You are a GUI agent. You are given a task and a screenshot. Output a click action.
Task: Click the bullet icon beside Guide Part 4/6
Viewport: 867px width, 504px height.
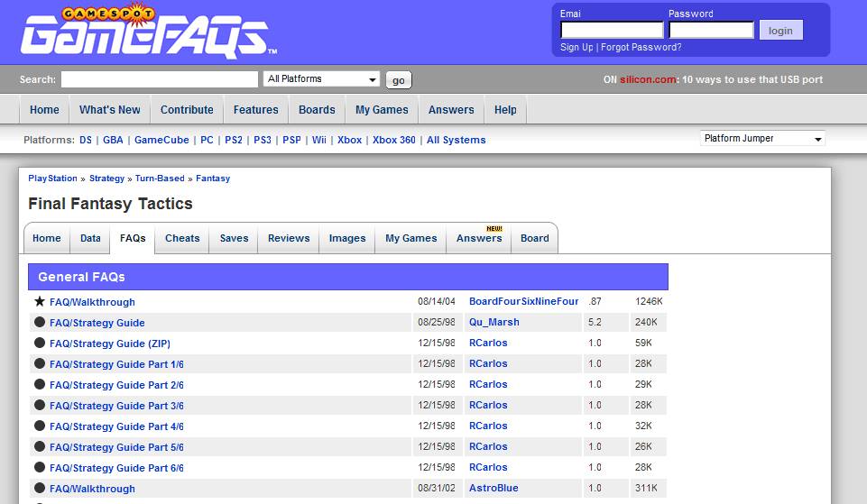click(40, 426)
